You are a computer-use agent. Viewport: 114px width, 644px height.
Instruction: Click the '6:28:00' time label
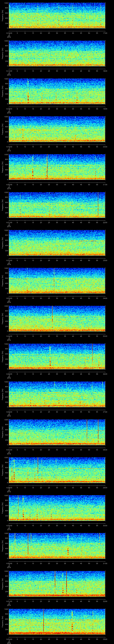pos(9,487)
